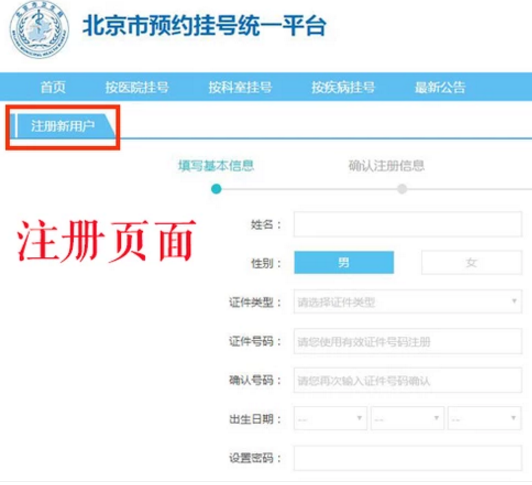Click the 填写基本信息 step indicator dot

tap(216, 189)
